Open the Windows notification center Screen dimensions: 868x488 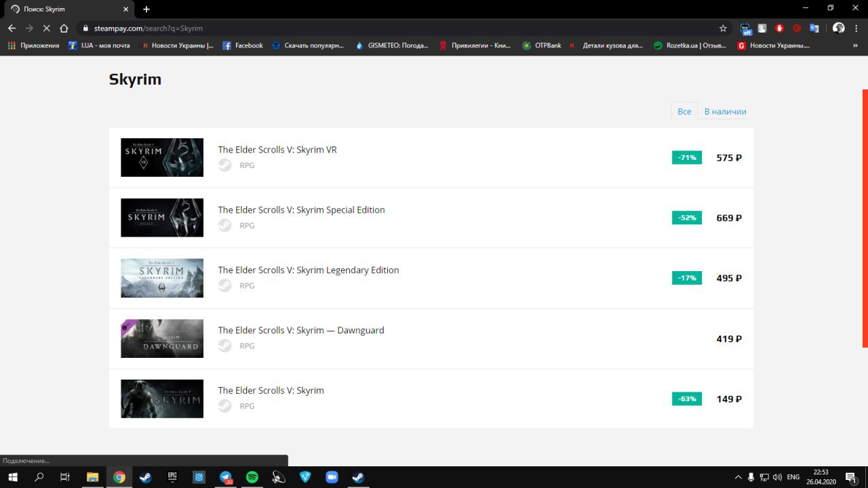(851, 477)
